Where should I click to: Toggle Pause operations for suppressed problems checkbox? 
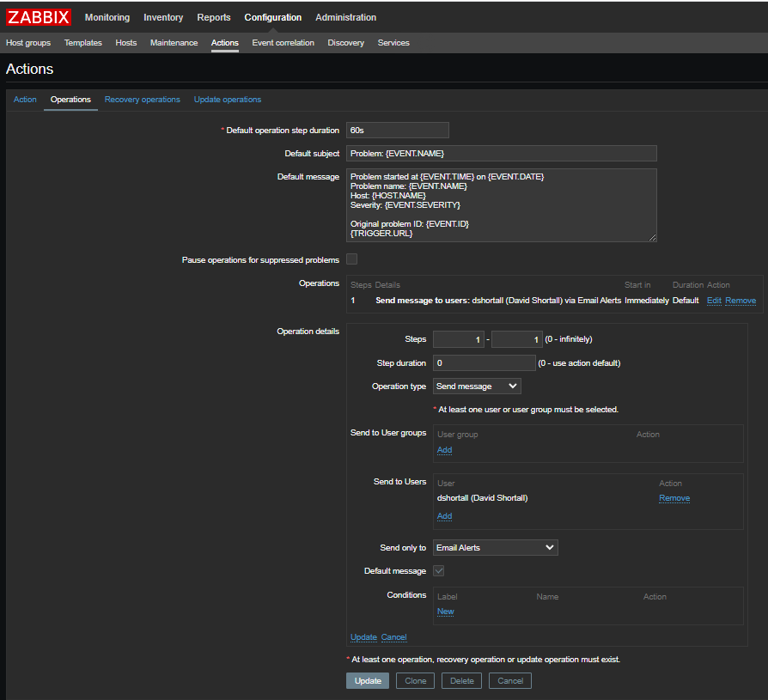coord(351,259)
